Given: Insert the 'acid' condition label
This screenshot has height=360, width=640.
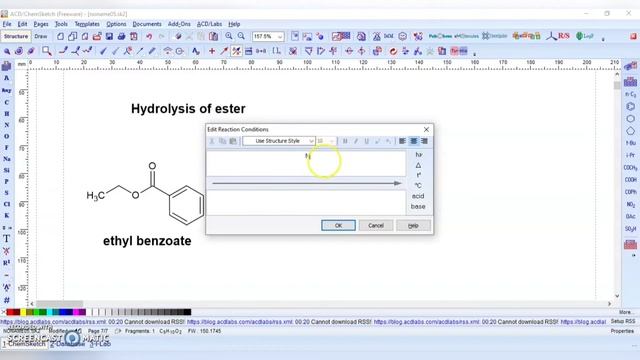Looking at the screenshot, I should [418, 196].
